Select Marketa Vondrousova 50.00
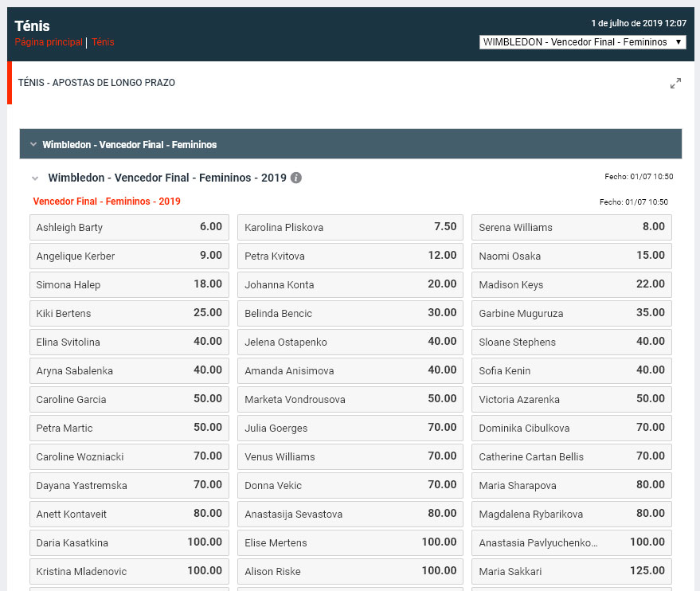Viewport: 700px width, 591px height. point(350,399)
